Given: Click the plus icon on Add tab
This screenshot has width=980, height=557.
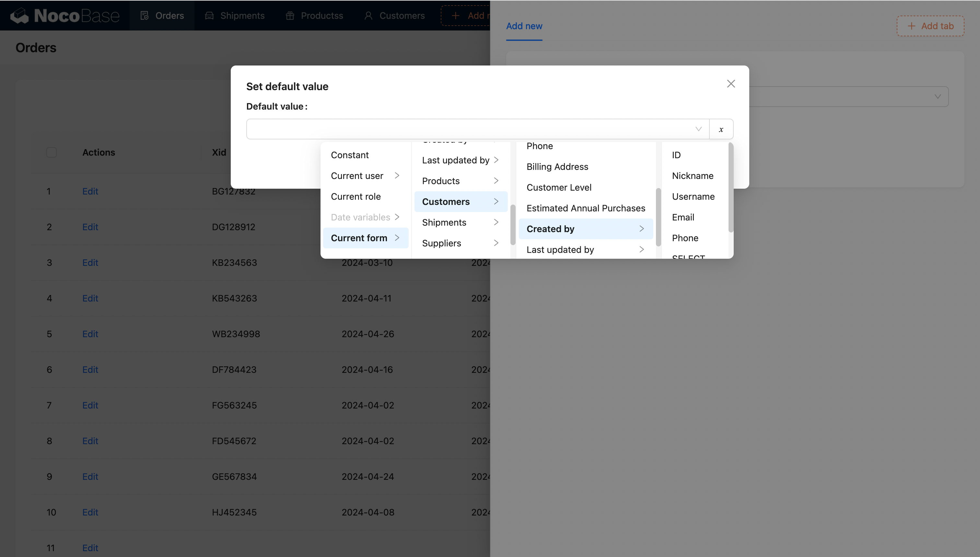Looking at the screenshot, I should (x=912, y=26).
